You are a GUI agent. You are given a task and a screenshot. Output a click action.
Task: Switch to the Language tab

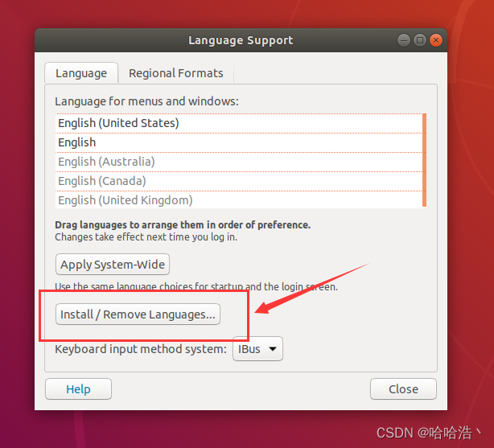[x=81, y=73]
